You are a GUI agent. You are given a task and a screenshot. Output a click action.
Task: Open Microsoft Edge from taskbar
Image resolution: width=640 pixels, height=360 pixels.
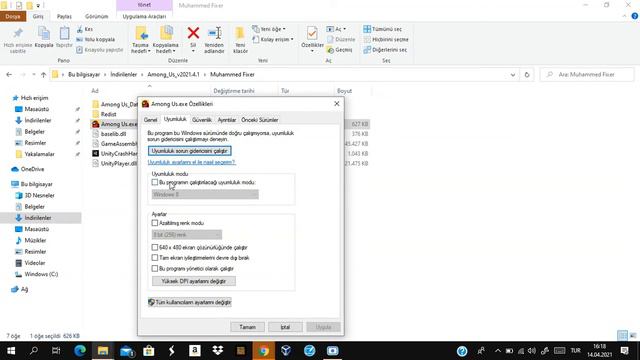[x=80, y=351]
